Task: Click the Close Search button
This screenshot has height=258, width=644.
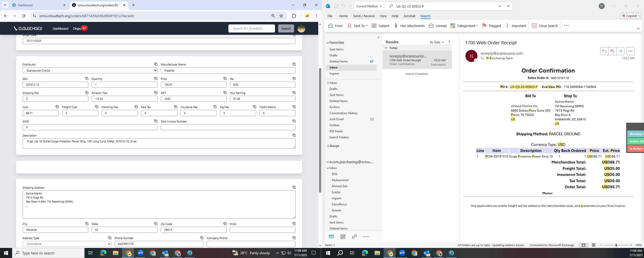Action: (545, 26)
